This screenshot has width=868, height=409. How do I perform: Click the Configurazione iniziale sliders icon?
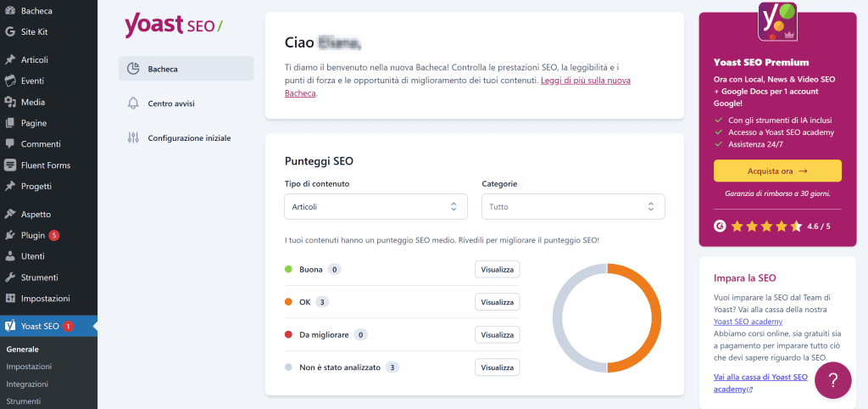pyautogui.click(x=133, y=138)
